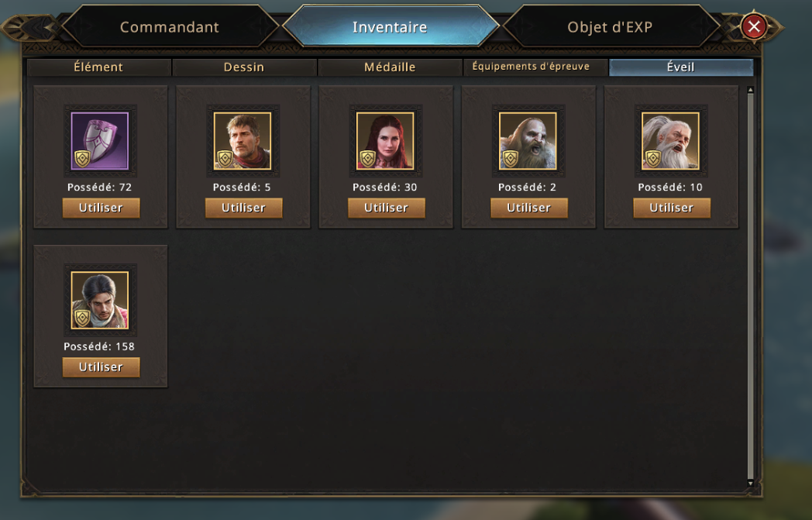Close the inventory window with red X

(x=754, y=26)
